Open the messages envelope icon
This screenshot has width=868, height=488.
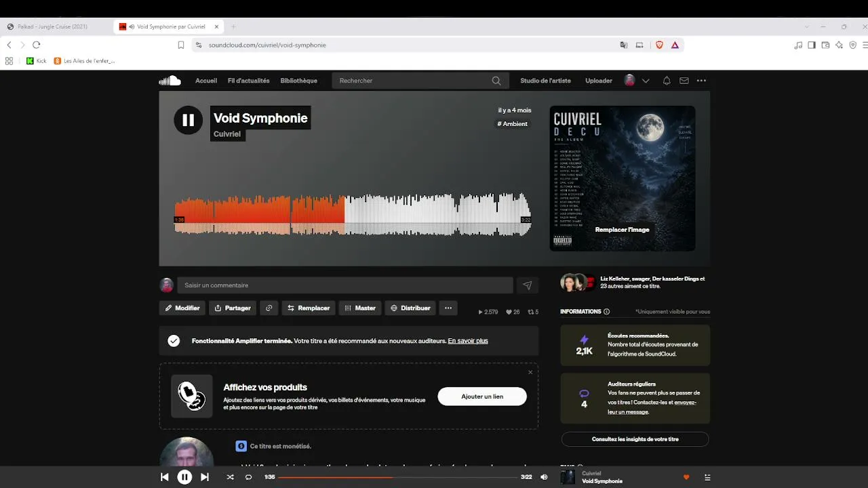[x=684, y=81]
